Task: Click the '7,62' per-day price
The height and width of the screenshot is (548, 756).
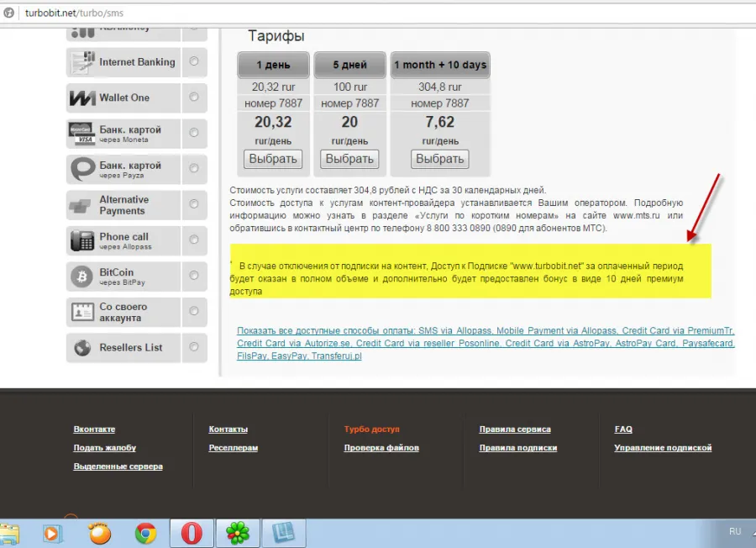Action: click(x=439, y=122)
